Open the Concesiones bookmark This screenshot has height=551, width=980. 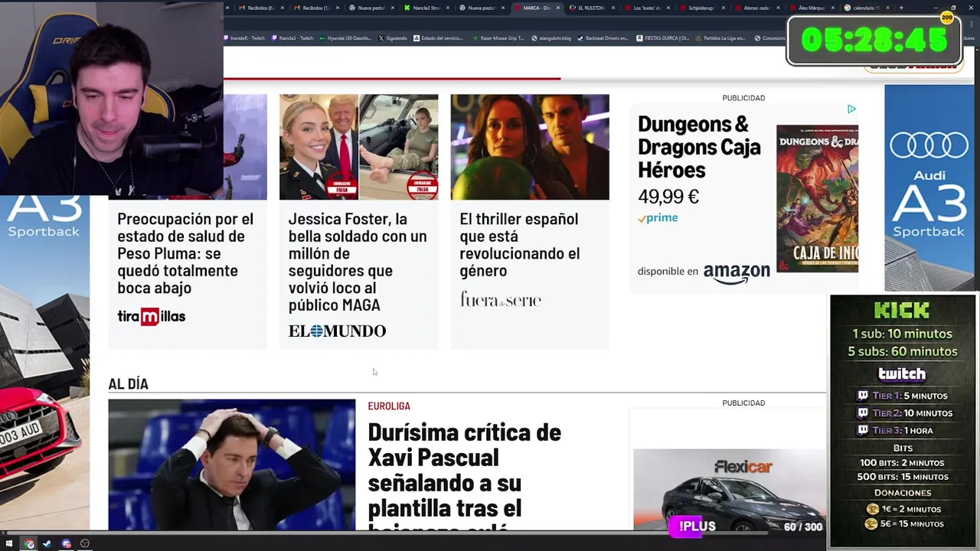[x=770, y=37]
